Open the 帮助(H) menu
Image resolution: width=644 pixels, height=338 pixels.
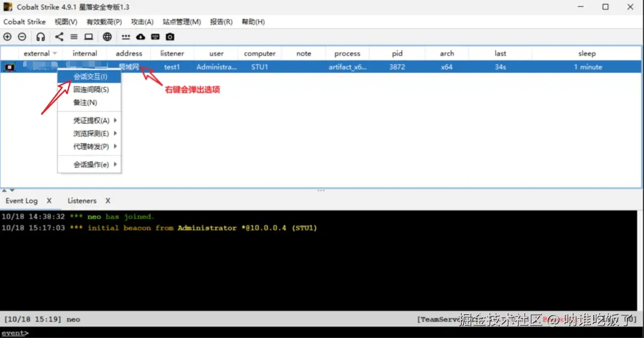253,22
